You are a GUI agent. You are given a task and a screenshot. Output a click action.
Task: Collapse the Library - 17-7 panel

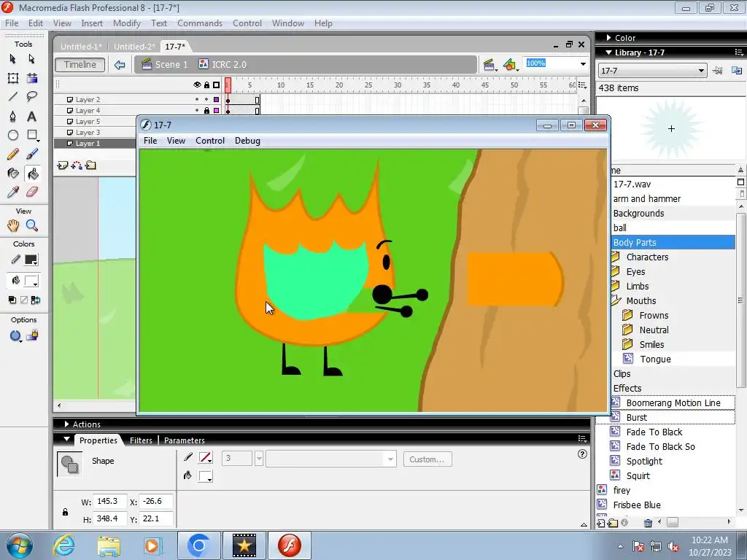(x=609, y=52)
